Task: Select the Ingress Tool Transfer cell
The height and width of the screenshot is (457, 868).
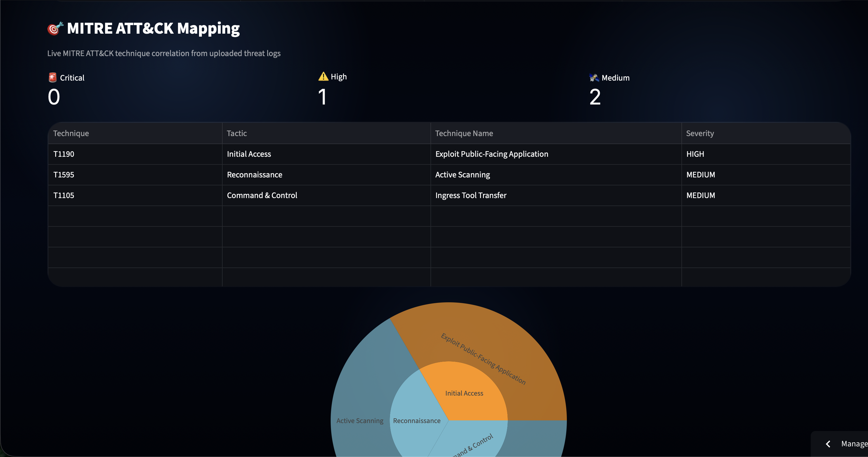Action: coord(556,195)
